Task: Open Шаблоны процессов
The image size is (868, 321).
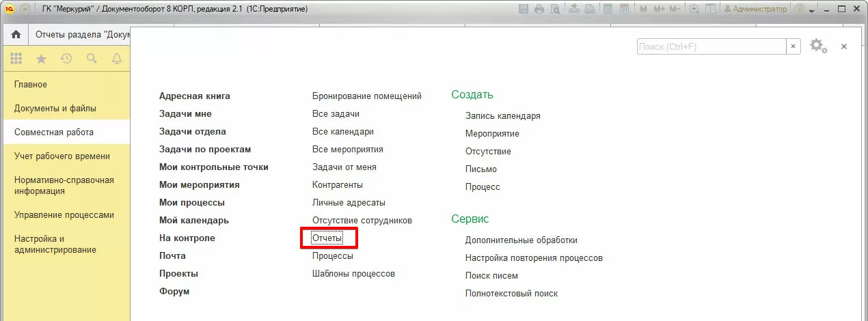Action: (353, 274)
